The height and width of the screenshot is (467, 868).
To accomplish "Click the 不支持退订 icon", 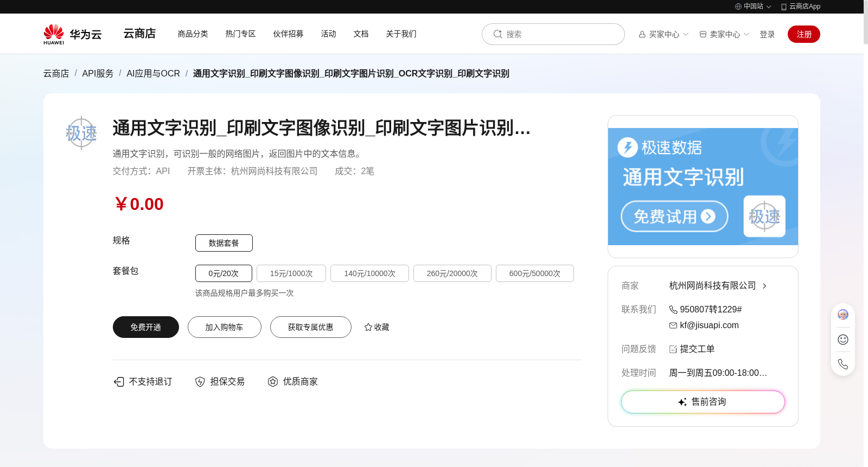I will (x=119, y=382).
